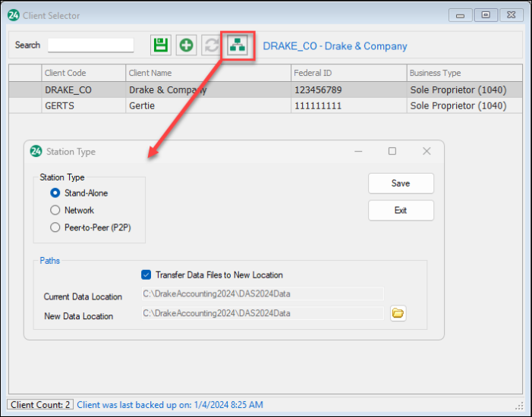The width and height of the screenshot is (532, 417).
Task: Click the folder browse icon for New Data Location
Action: pyautogui.click(x=398, y=313)
